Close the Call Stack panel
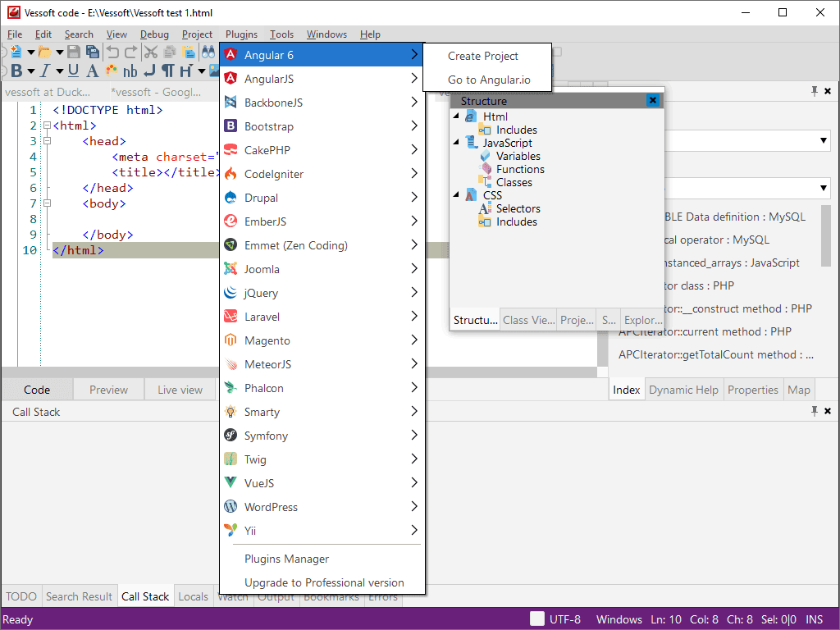This screenshot has height=630, width=840. (828, 411)
